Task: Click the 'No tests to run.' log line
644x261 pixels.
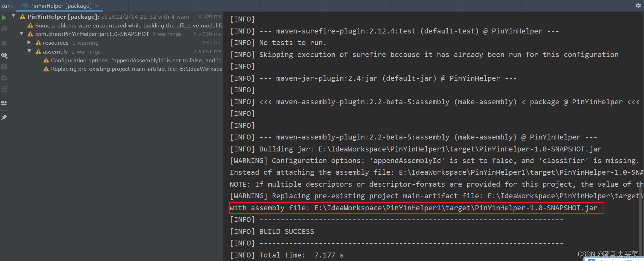Action: (x=278, y=43)
